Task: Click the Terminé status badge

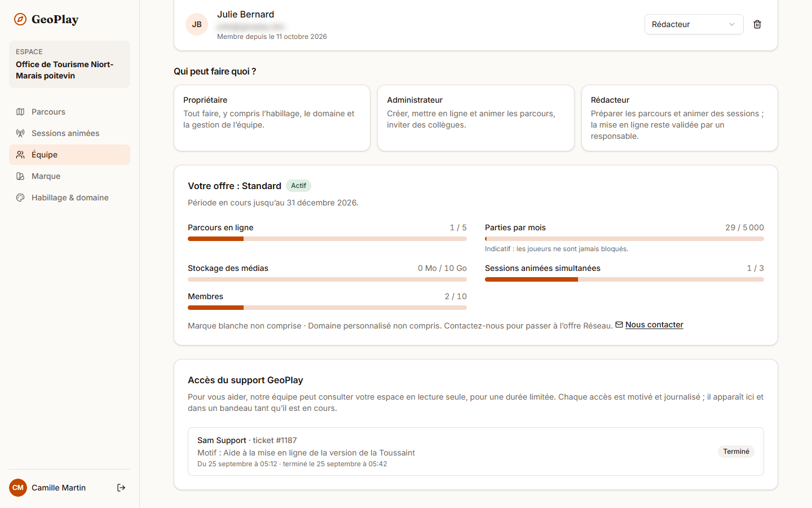Action: pyautogui.click(x=736, y=452)
